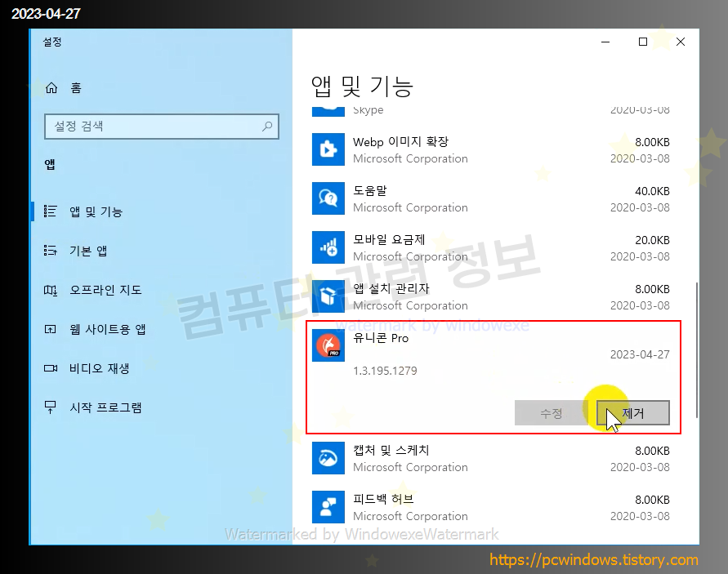
Task: Select the 도움말 app name
Action: coord(370,191)
